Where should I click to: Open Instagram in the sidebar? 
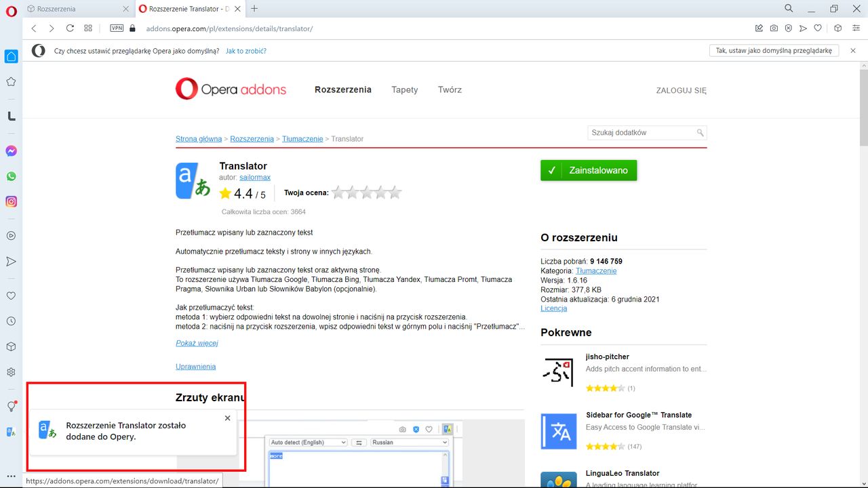11,201
